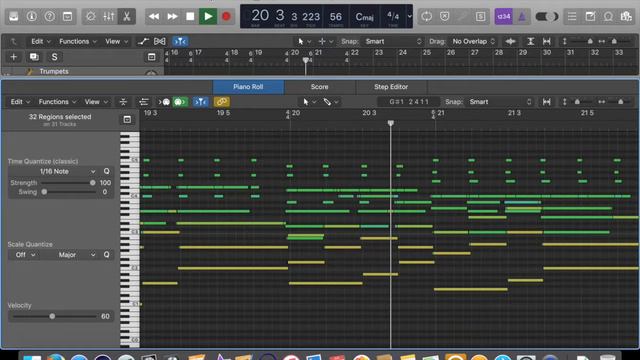Screen dimensions: 640x360
Task: Click horizontal auto zoom in Tracks area
Action: click(547, 41)
